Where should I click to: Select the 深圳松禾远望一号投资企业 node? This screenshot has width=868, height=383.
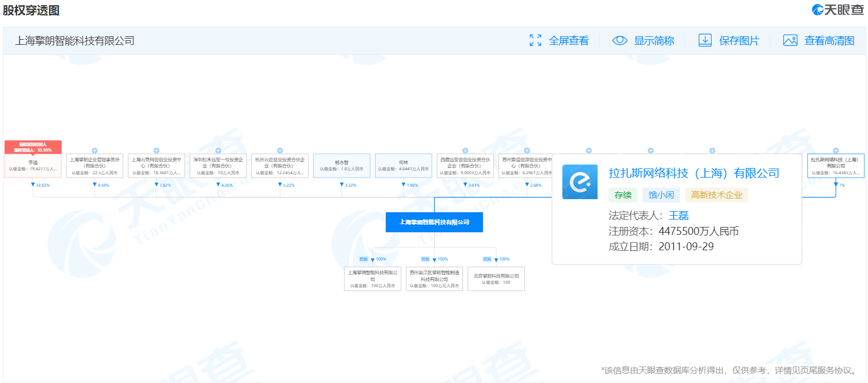pyautogui.click(x=218, y=166)
